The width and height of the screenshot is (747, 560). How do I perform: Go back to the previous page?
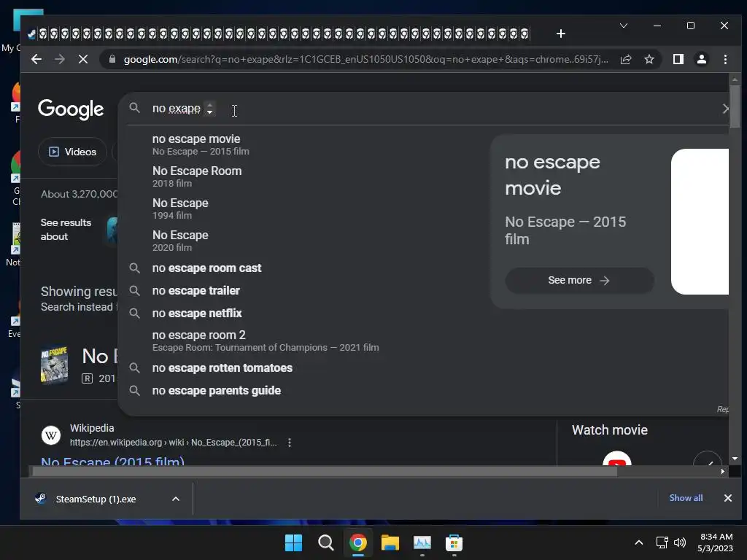pos(36,59)
